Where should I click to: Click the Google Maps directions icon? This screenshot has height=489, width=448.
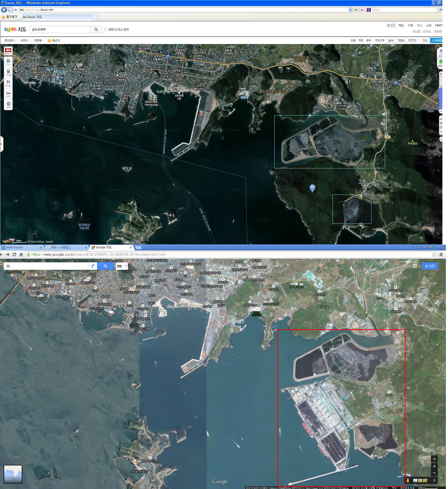[92, 266]
